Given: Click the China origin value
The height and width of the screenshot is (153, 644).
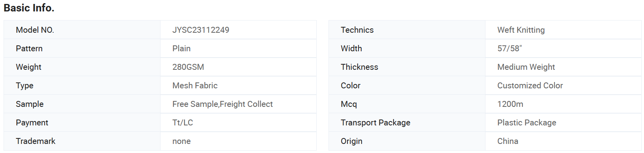Looking at the screenshot, I should (508, 141).
